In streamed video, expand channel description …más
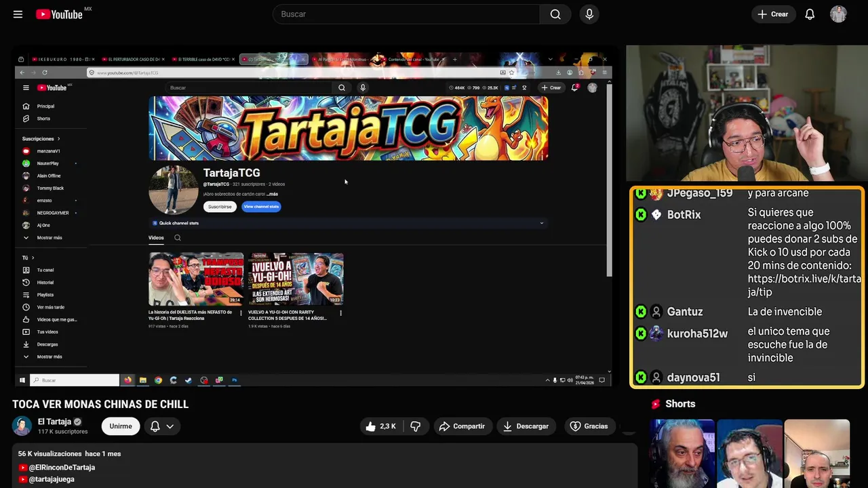Screen dimensions: 868x488 pos(272,194)
